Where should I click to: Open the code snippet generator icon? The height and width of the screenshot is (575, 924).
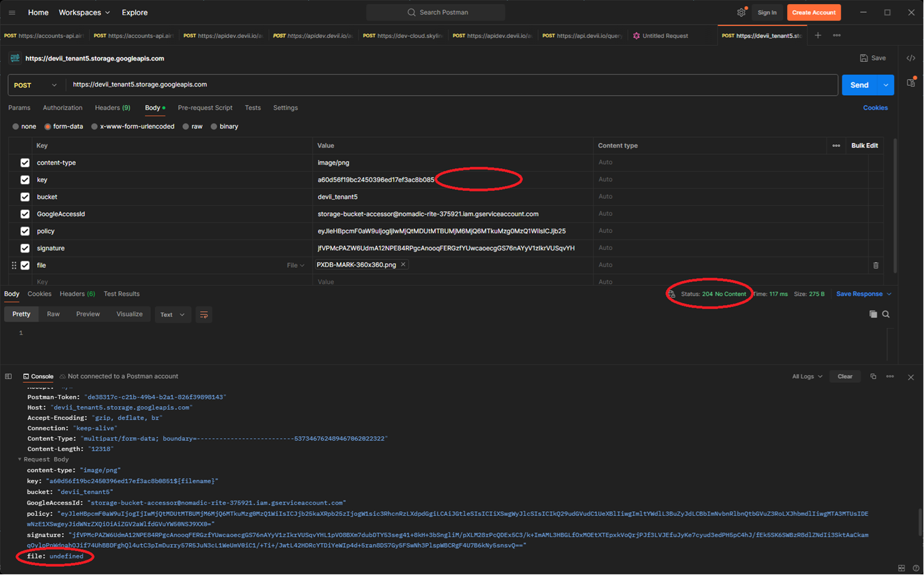click(911, 58)
